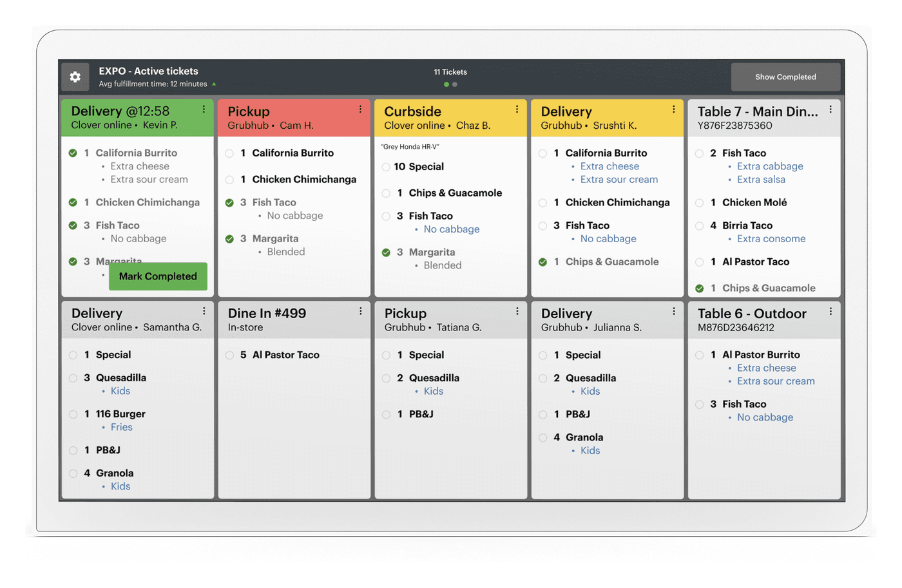
Task: Click the Mark Completed button
Action: click(x=158, y=276)
